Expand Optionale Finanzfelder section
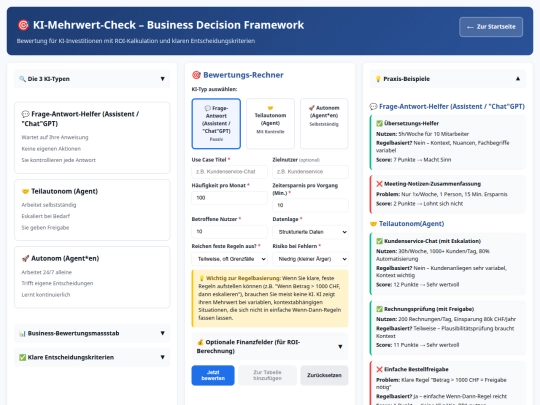 point(270,346)
